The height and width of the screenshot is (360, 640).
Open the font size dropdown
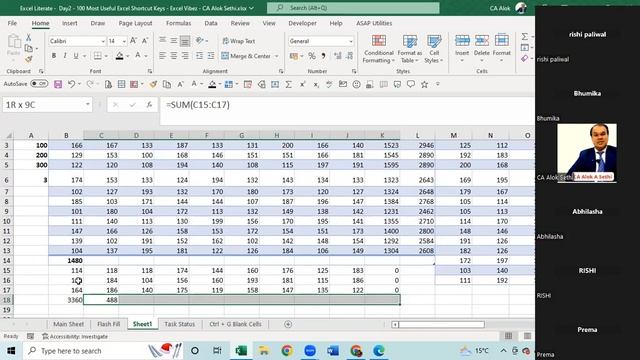124,41
